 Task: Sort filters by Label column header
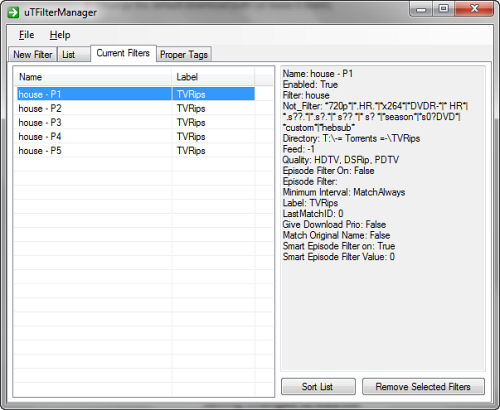click(213, 77)
